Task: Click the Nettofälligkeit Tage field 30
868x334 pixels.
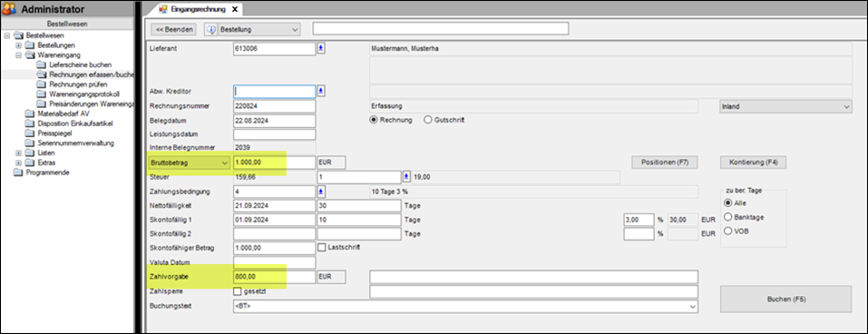Action: (x=358, y=205)
